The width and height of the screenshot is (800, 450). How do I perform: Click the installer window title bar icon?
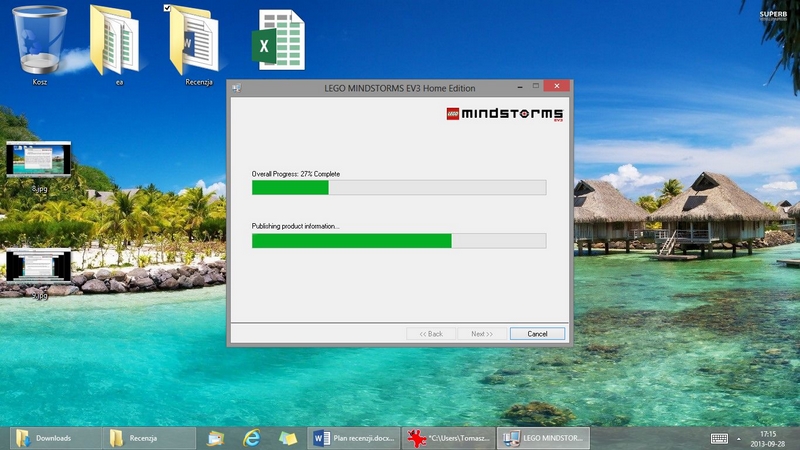point(236,88)
